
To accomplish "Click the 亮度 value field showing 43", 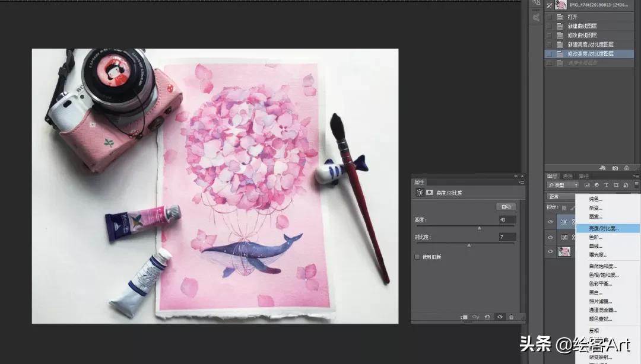I will point(507,220).
